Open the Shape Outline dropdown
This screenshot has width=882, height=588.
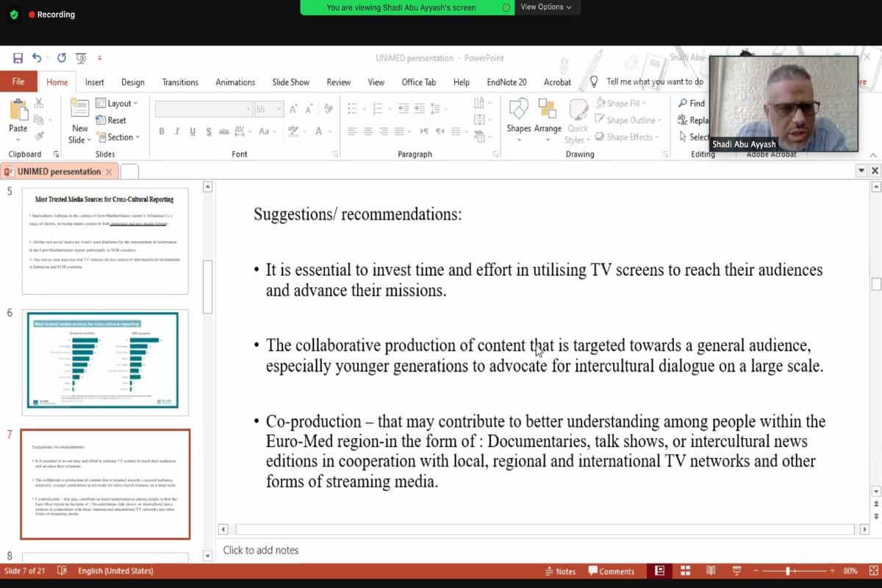(628, 121)
